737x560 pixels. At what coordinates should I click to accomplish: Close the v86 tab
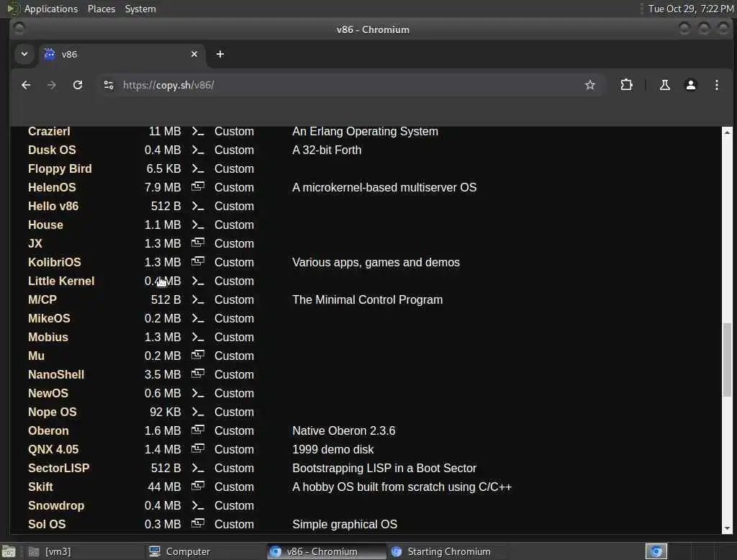pyautogui.click(x=194, y=54)
